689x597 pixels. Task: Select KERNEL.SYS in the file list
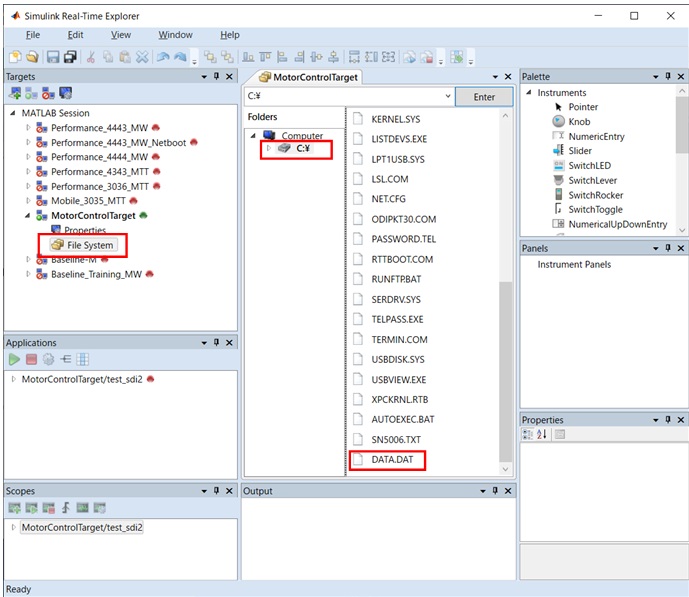[395, 119]
